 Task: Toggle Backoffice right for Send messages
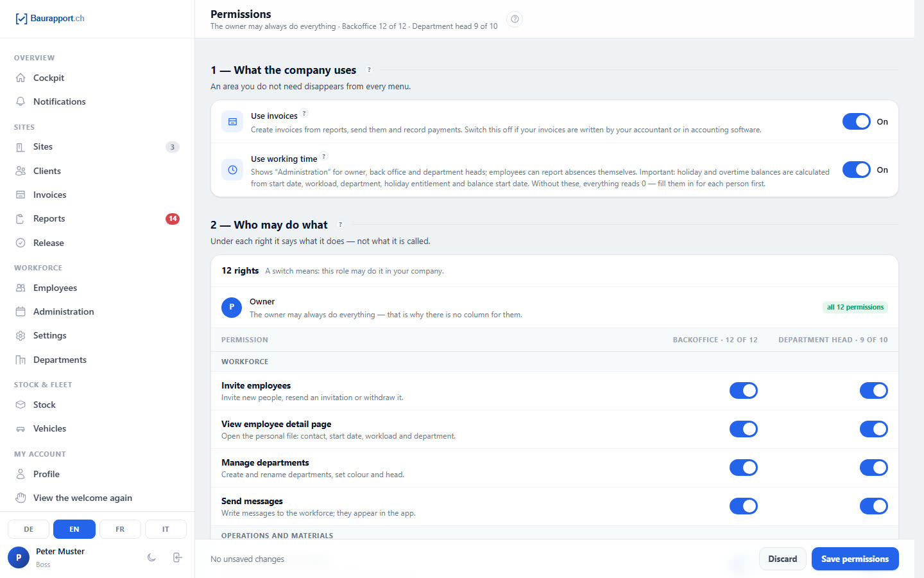(x=743, y=506)
